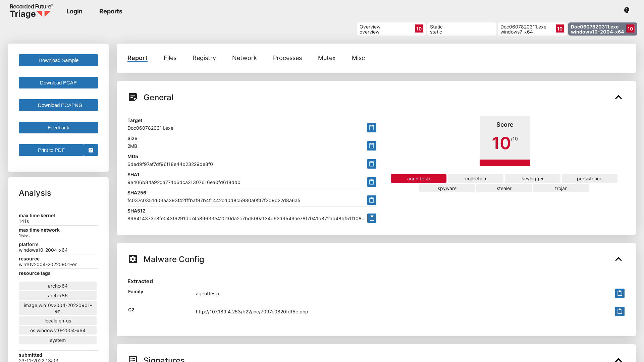This screenshot has width=644, height=362.
Task: Select the keylogger tag
Action: click(533, 178)
